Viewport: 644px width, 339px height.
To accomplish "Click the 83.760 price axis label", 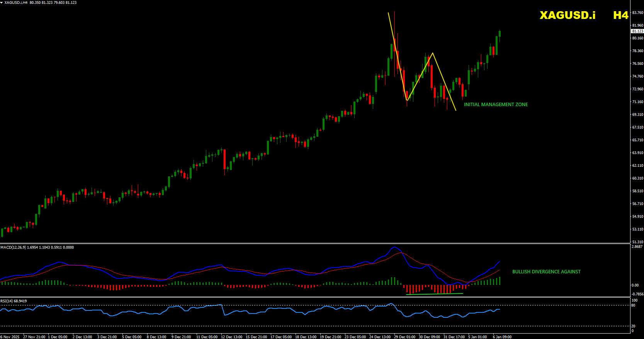I will (x=637, y=13).
